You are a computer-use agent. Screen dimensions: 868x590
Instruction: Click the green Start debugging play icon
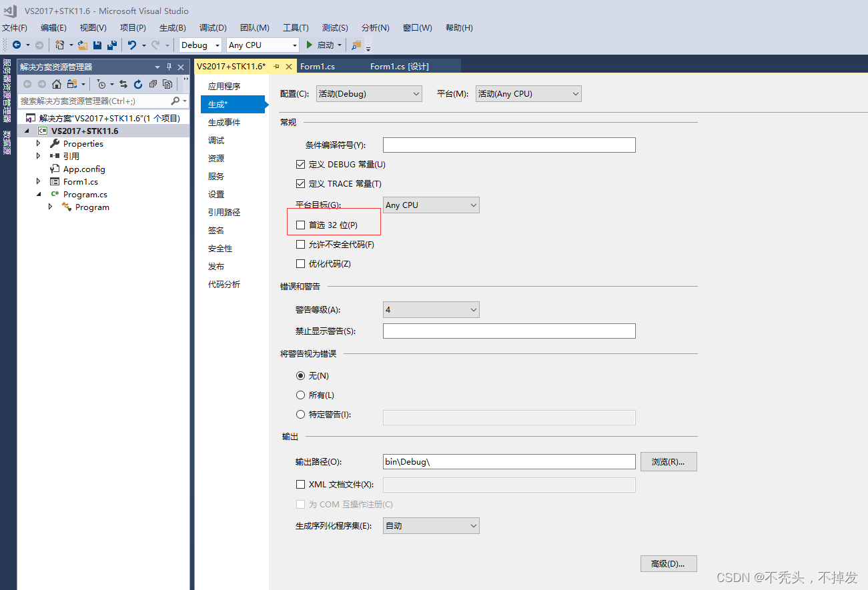[310, 45]
